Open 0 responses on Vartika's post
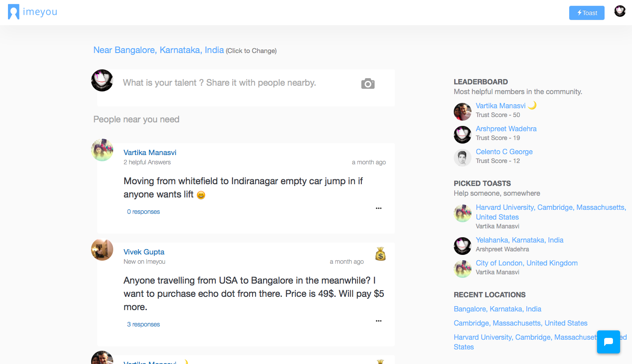The image size is (632, 364). pyautogui.click(x=143, y=212)
